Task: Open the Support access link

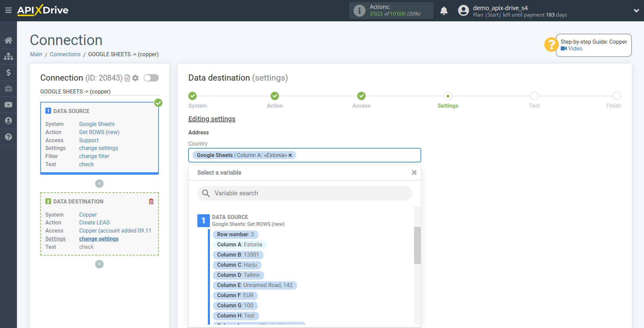Action: (x=89, y=140)
